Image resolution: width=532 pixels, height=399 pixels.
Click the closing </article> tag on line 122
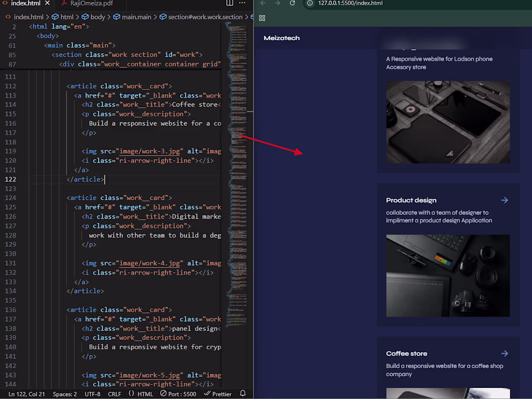point(85,179)
